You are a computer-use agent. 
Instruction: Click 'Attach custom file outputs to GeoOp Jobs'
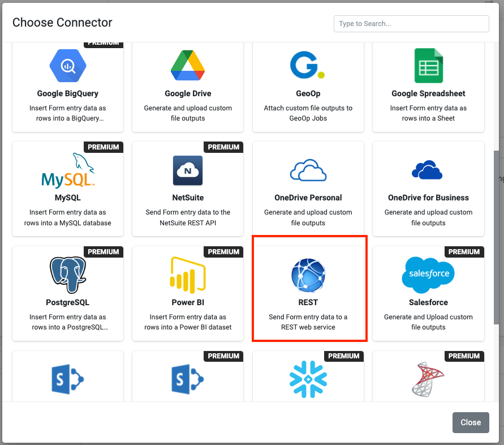tap(308, 113)
